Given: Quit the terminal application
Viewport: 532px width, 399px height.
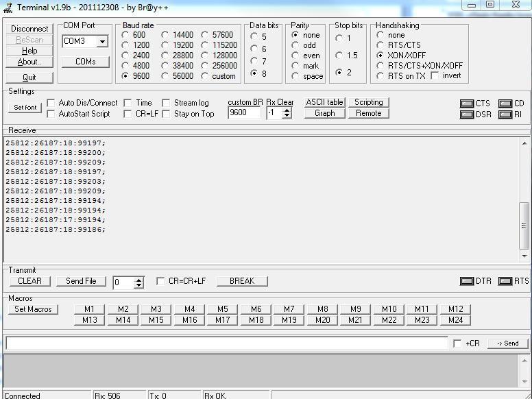Looking at the screenshot, I should (29, 77).
